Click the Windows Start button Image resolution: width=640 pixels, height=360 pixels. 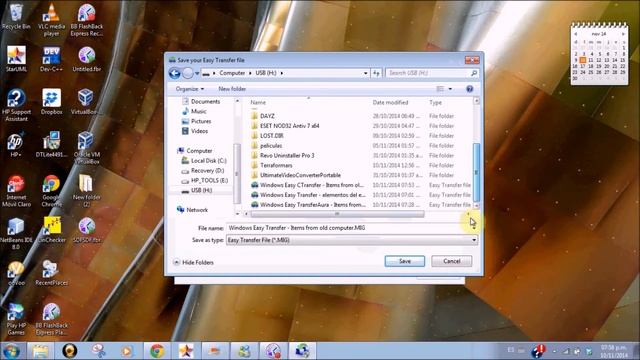tap(11, 351)
